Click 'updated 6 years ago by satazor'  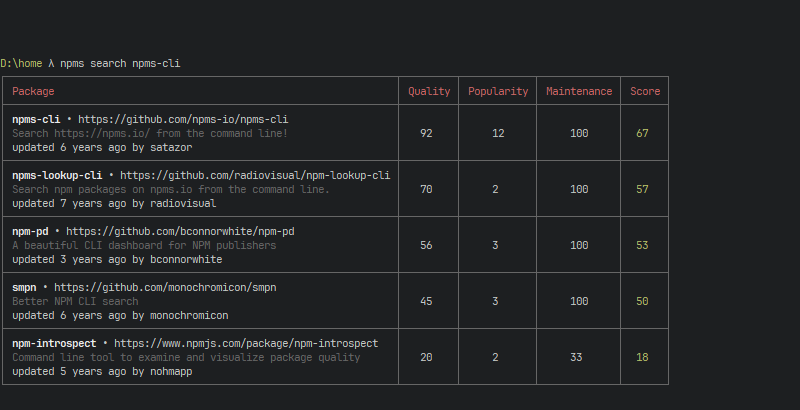click(x=102, y=148)
